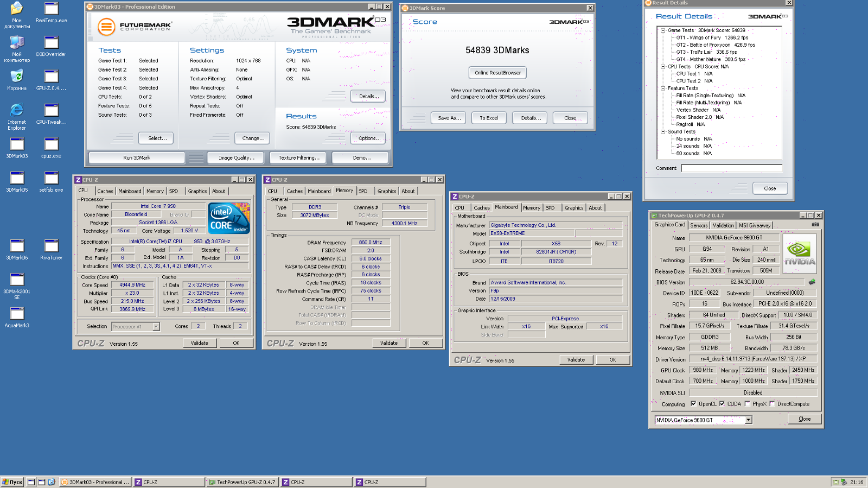Open the Start (Пуск) menu

pyautogui.click(x=12, y=482)
